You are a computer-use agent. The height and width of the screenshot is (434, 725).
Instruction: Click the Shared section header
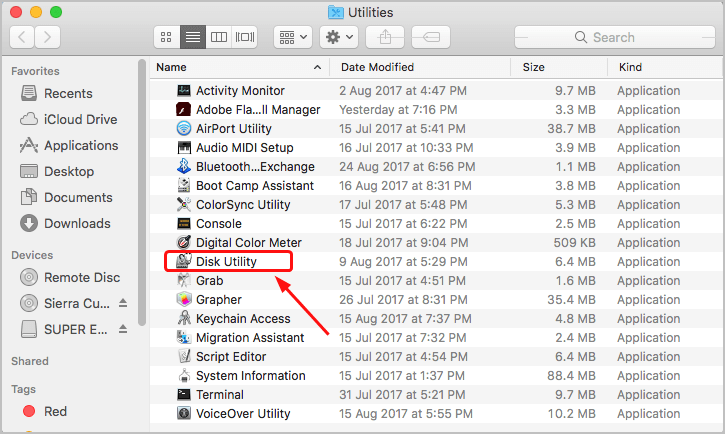point(30,361)
